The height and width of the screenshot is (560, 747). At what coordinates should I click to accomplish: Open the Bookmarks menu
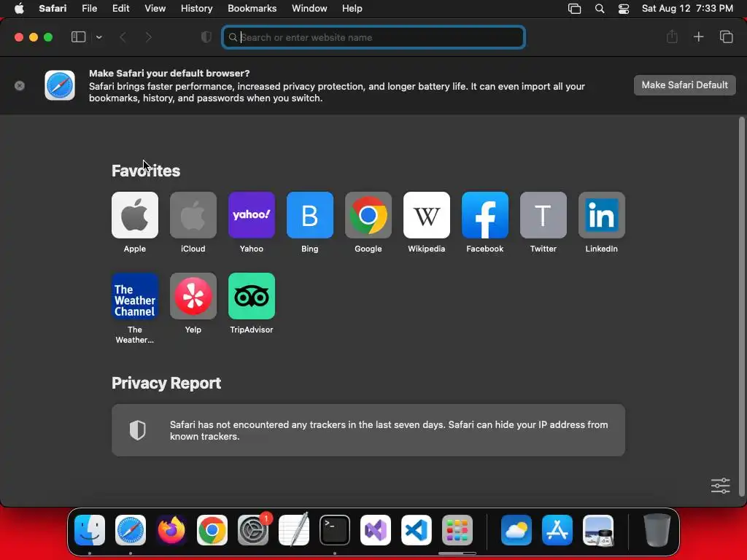[252, 9]
